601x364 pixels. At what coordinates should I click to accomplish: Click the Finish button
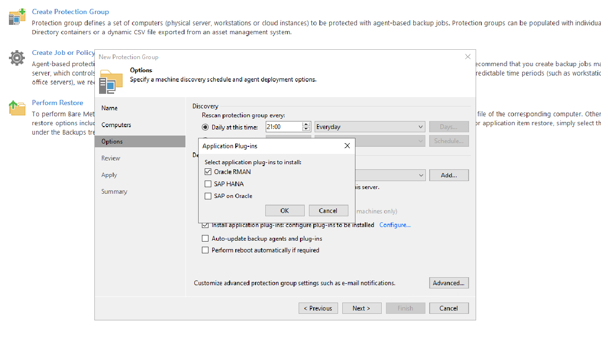point(405,308)
